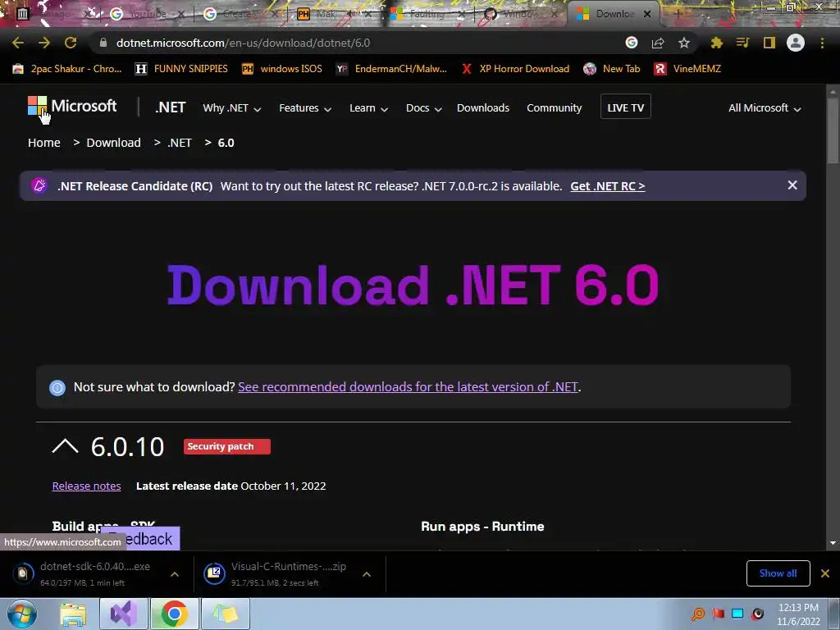
Task: Go to Download breadcrumb
Action: (x=113, y=143)
